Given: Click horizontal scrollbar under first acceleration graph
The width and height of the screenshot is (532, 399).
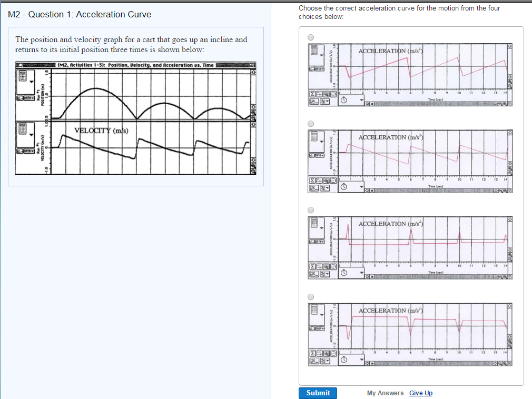Looking at the screenshot, I should 434,104.
